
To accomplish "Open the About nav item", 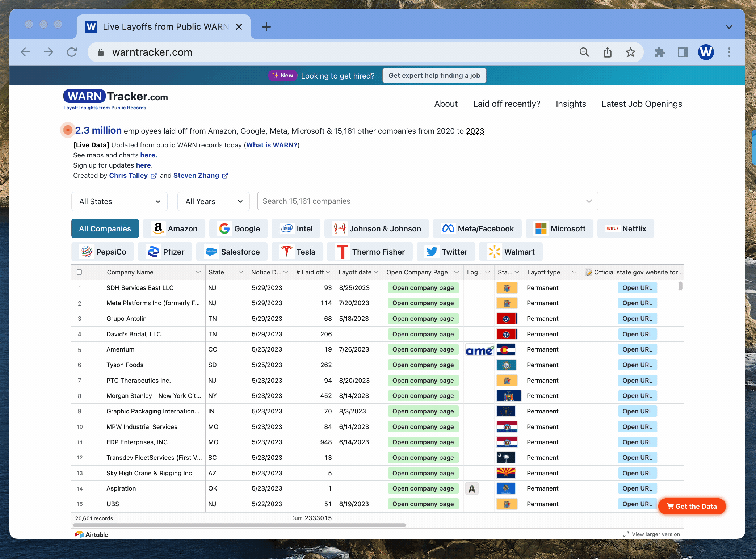I will point(446,104).
